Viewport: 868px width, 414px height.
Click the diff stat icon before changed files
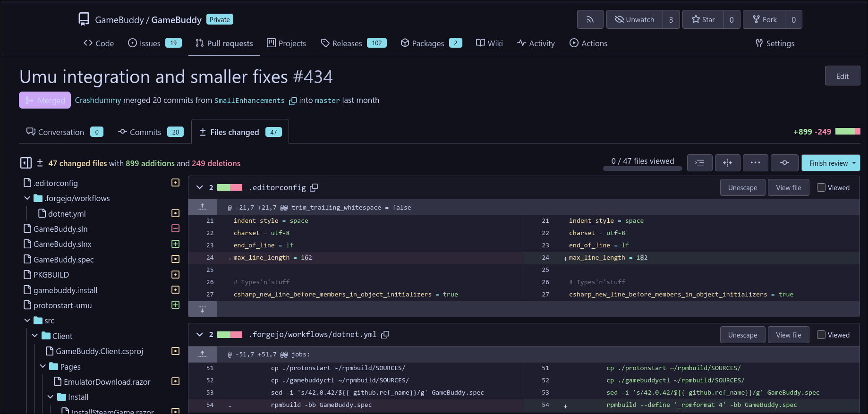(40, 163)
